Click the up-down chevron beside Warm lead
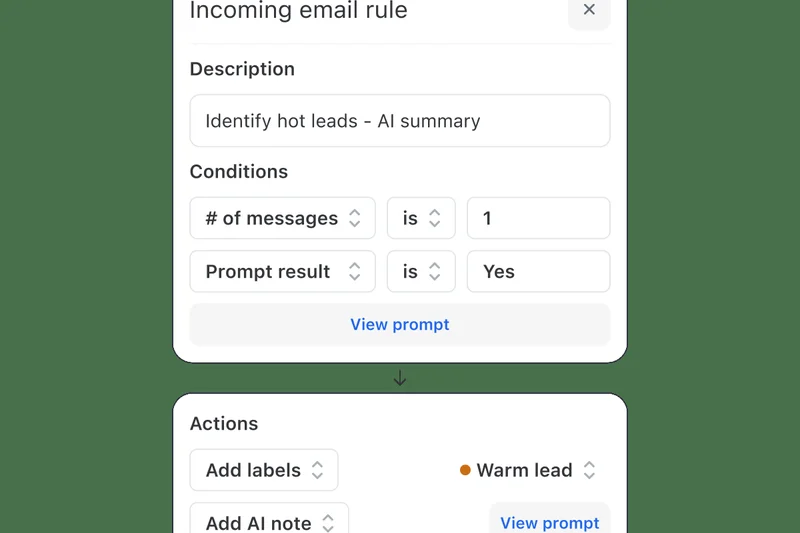Viewport: 800px width, 533px height. [590, 470]
